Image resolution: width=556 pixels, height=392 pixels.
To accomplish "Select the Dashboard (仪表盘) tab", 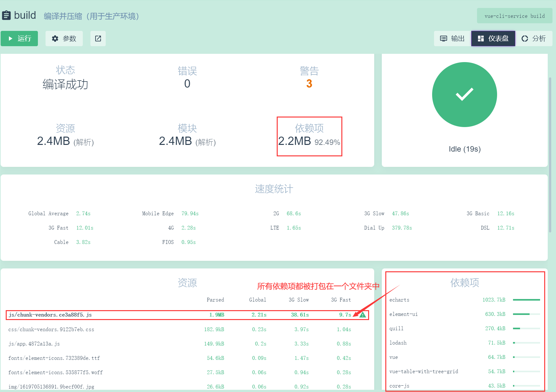I will 493,39.
